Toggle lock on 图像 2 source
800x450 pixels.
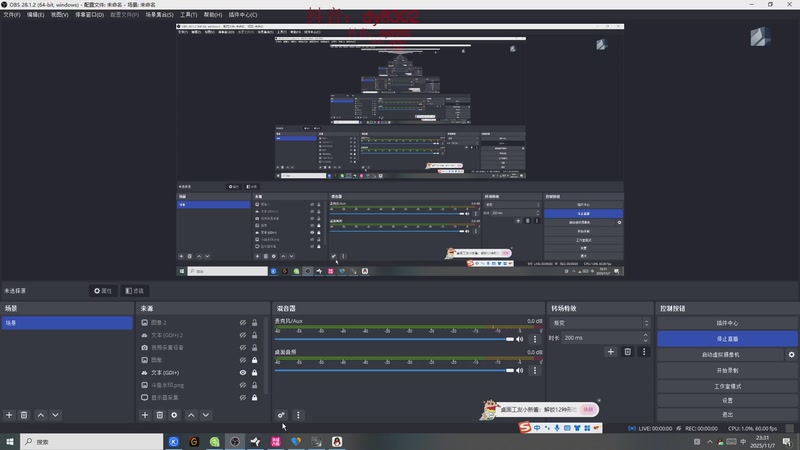[x=254, y=322]
